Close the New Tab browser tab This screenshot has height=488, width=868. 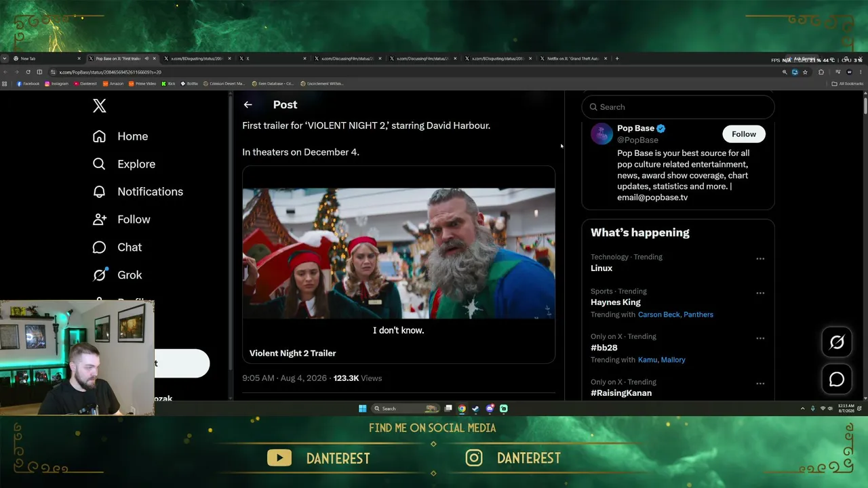point(79,58)
